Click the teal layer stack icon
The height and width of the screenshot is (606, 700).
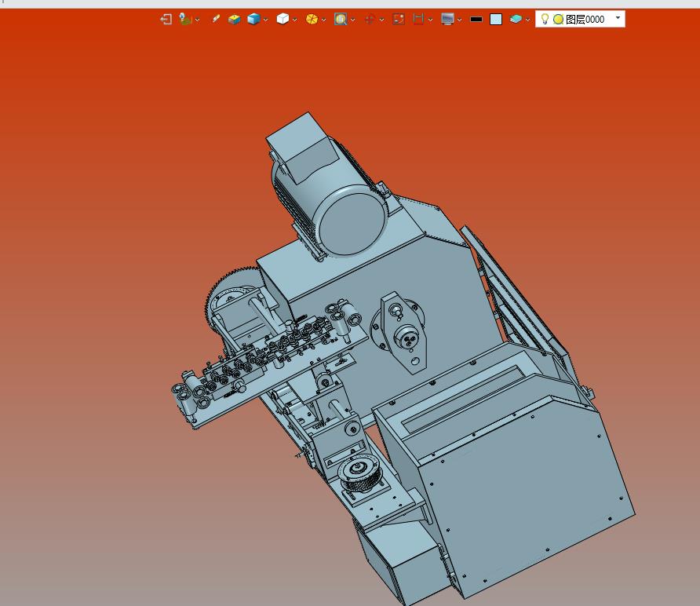(516, 19)
